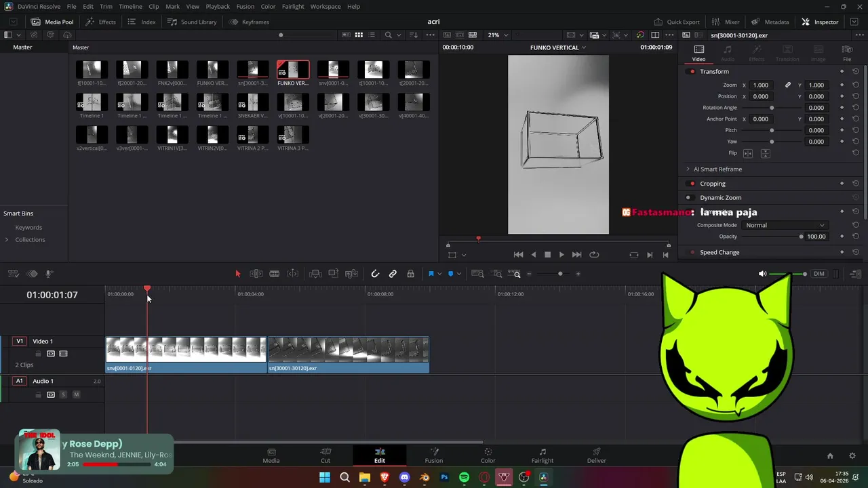Open the Mixer panel
Image resolution: width=868 pixels, height=488 pixels.
pyautogui.click(x=725, y=22)
